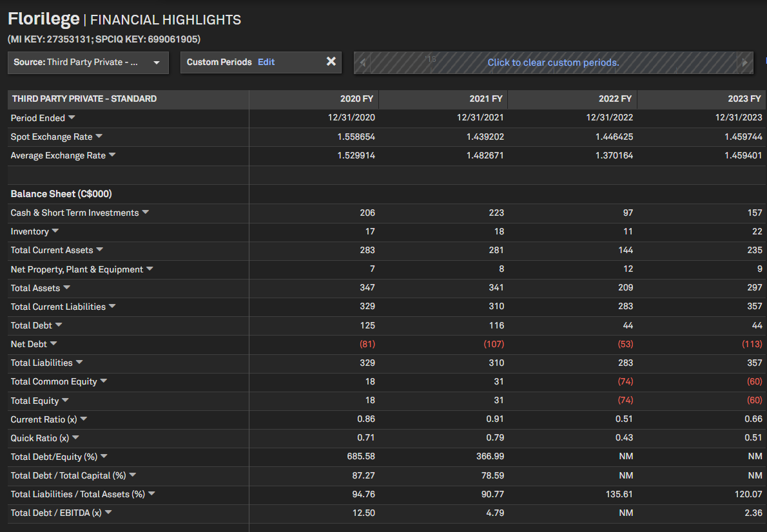Image resolution: width=767 pixels, height=532 pixels.
Task: Expand Net Debt row arrow
Action: click(x=53, y=344)
